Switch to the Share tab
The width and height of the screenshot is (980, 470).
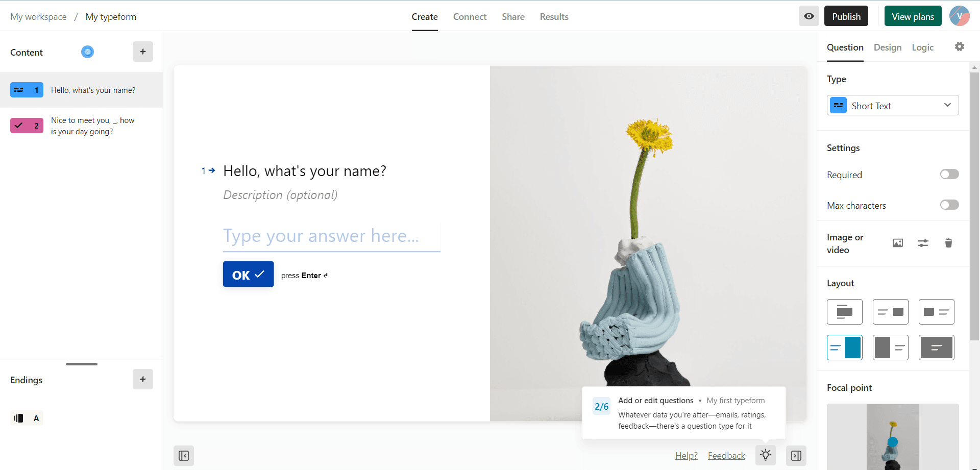(x=513, y=17)
